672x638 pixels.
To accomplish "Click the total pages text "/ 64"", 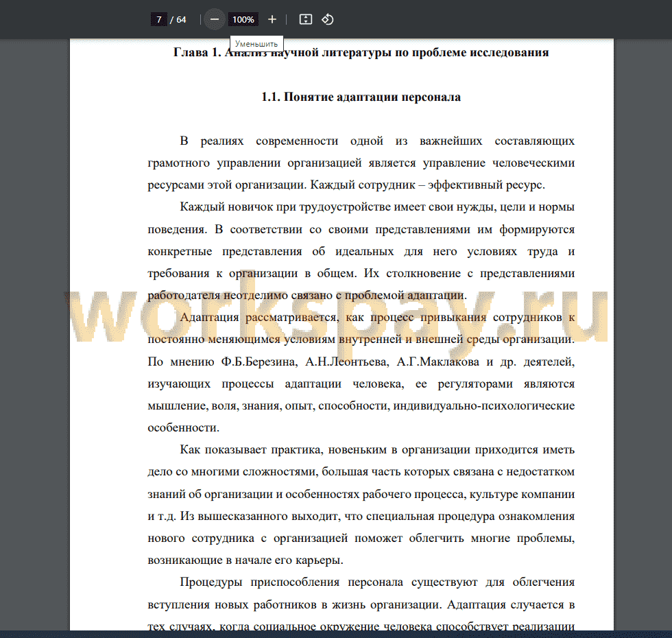I will [x=178, y=20].
